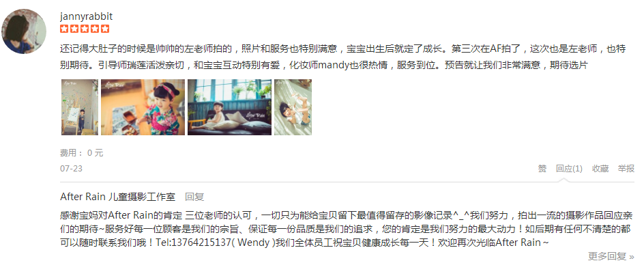The width and height of the screenshot is (644, 276).
Task: Click After Rain 儿童摄影工作室 name
Action: (x=118, y=197)
